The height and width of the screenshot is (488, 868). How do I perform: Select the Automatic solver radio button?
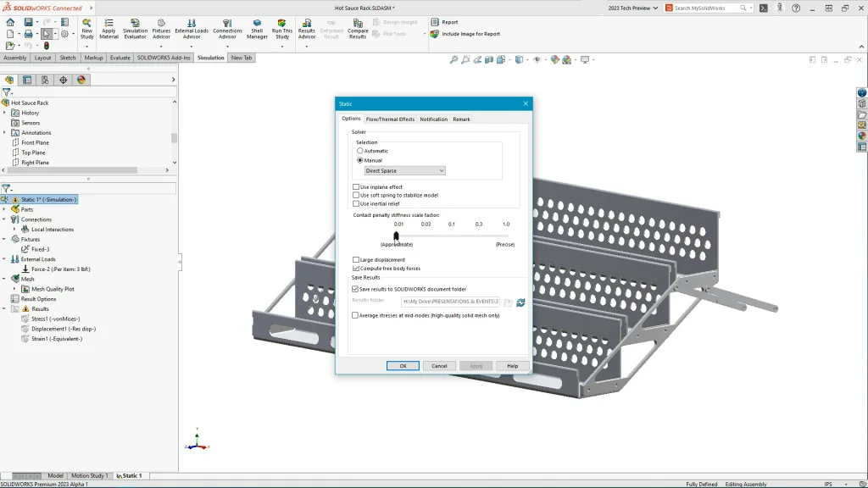coord(360,151)
